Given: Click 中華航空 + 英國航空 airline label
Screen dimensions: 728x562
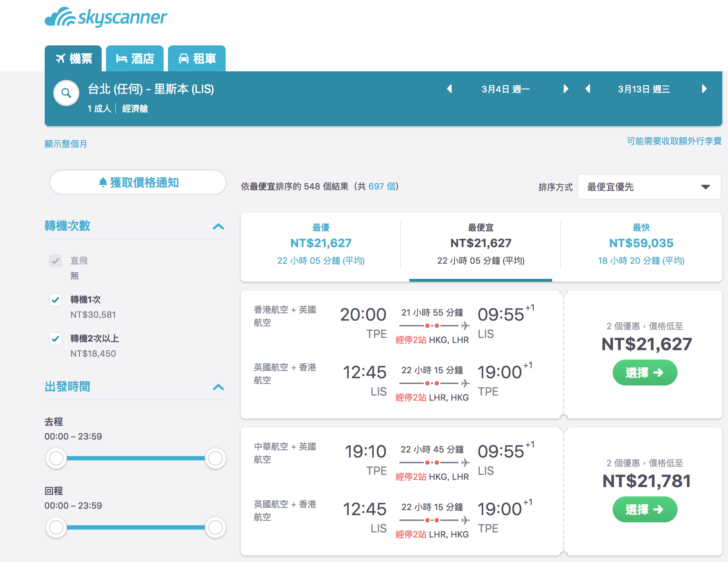Looking at the screenshot, I should (285, 453).
